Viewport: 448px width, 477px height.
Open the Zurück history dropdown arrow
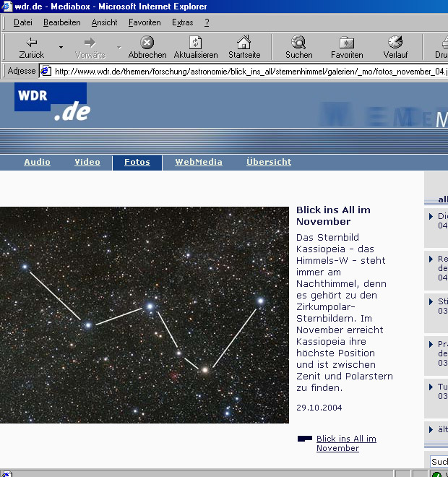pos(61,48)
